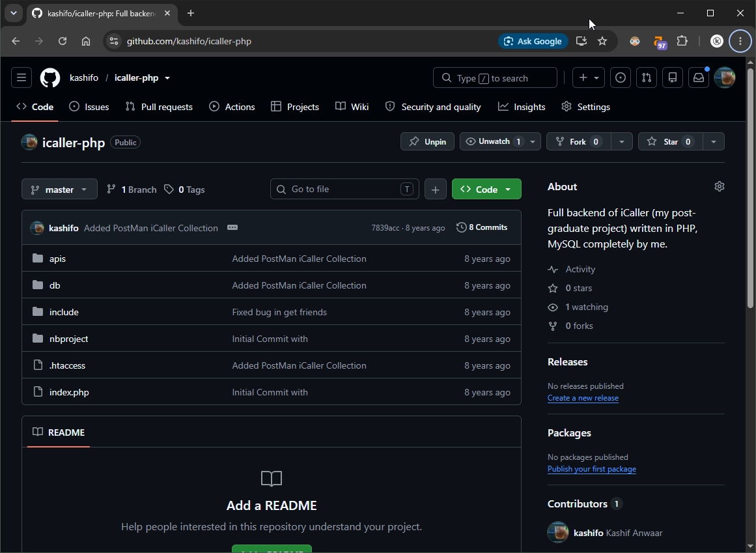
Task: Unpin the repository
Action: click(427, 141)
